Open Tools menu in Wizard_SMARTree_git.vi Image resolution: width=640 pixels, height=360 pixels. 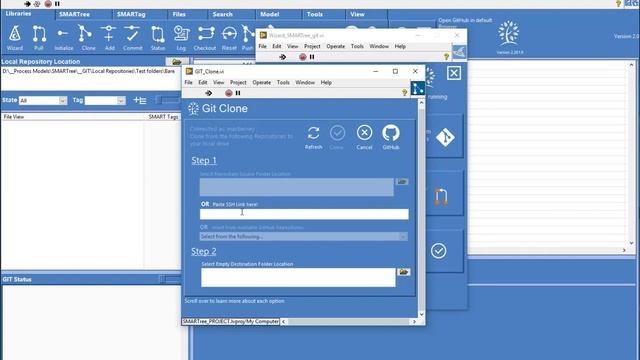[x=357, y=47]
